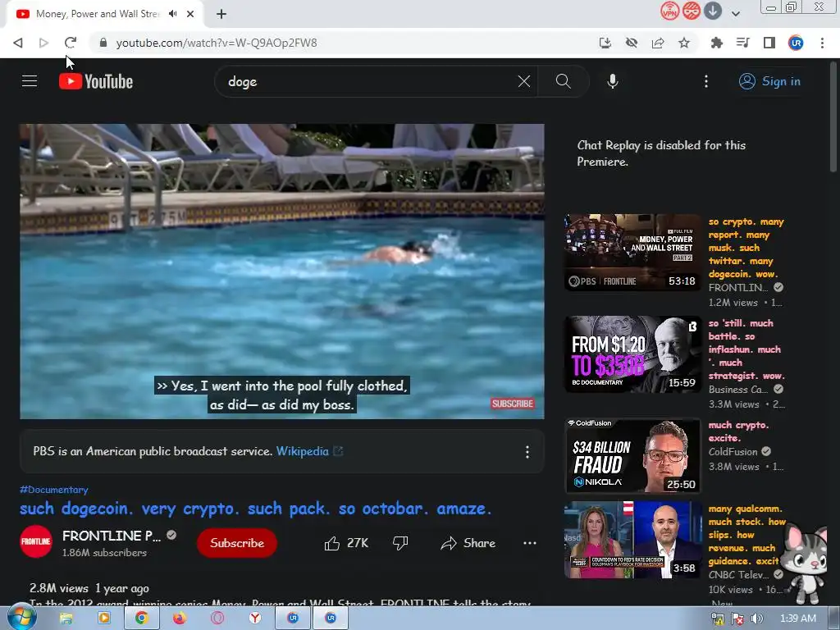Click the red blocker icon beside VPN
This screenshot has width=840, height=630.
point(691,11)
